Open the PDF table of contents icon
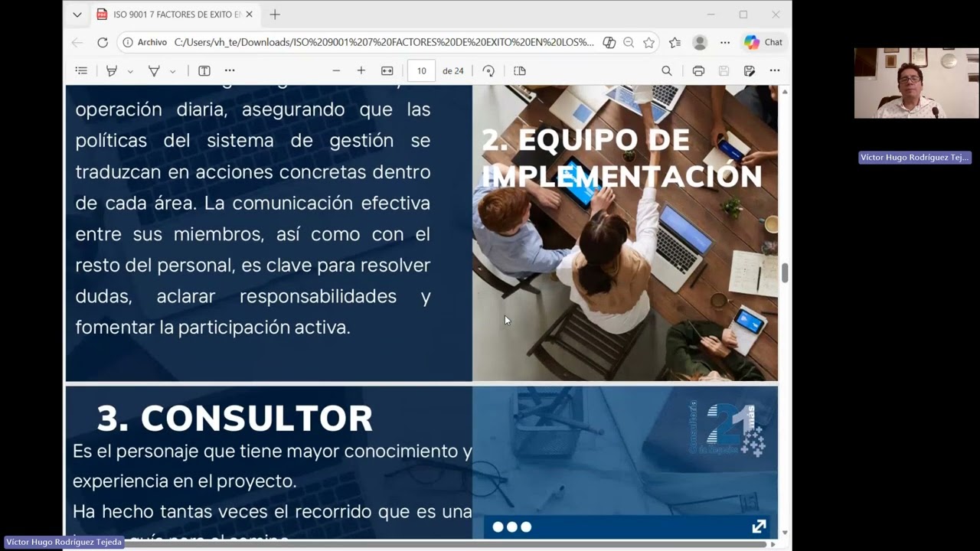980x551 pixels. point(81,70)
